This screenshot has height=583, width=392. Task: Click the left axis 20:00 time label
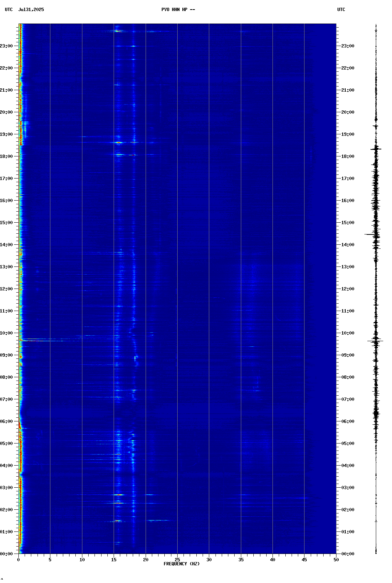pos(6,112)
